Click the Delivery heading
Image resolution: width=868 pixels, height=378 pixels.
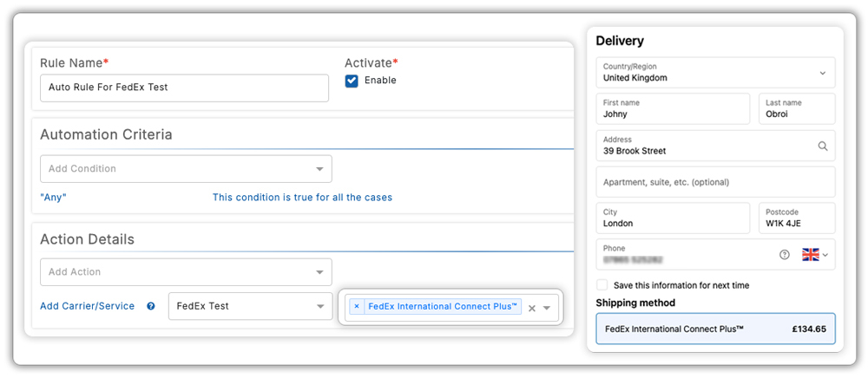[x=620, y=41]
